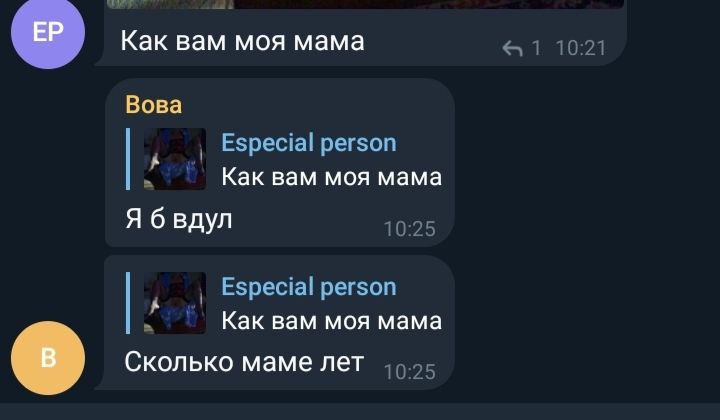Image resolution: width=720 pixels, height=420 pixels.
Task: Click blue quote bar in the last message
Action: tap(128, 303)
